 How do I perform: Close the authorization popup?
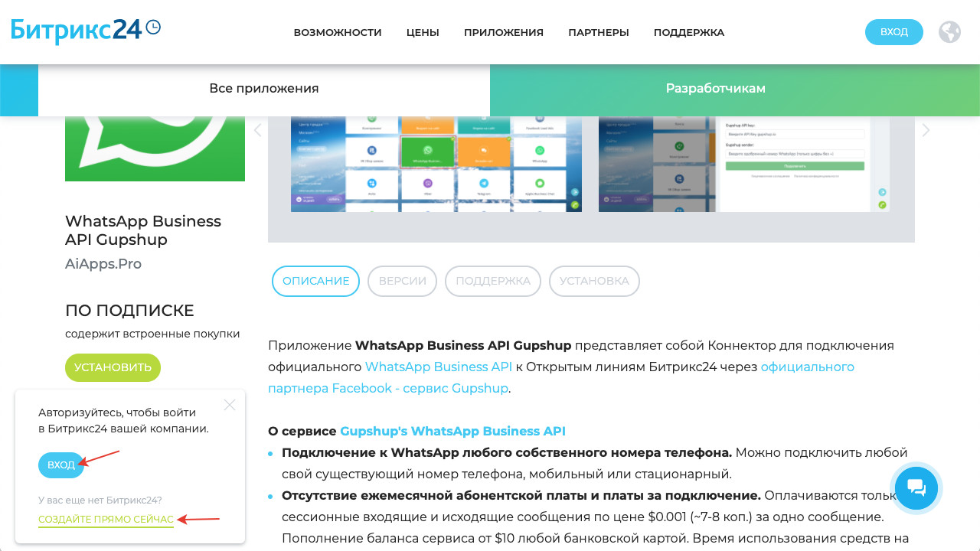click(x=230, y=405)
